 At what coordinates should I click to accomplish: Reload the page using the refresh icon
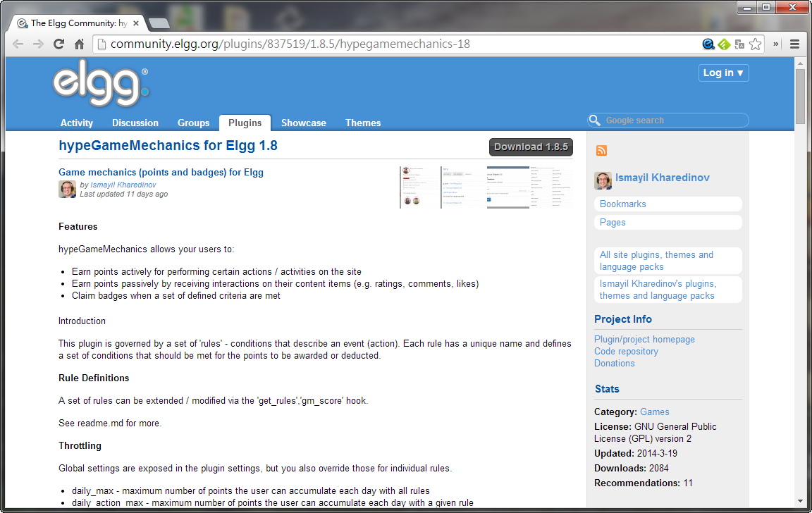[x=59, y=44]
